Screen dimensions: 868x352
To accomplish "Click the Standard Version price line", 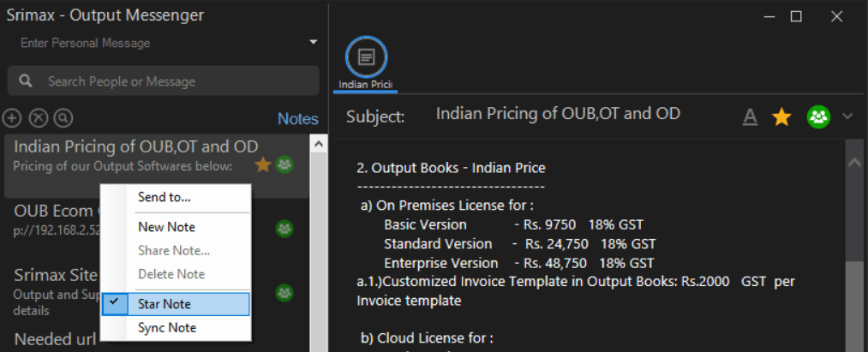I will pyautogui.click(x=520, y=244).
